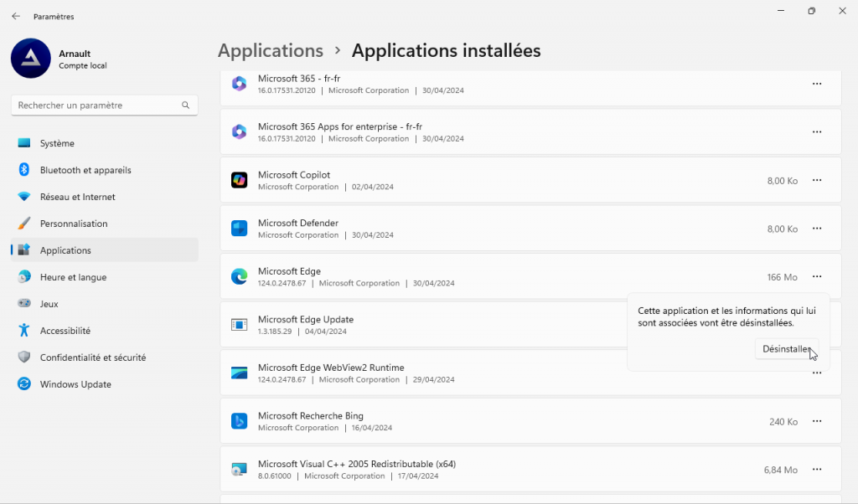Go to Confidentialité et sécurité
858x504 pixels.
(105, 357)
